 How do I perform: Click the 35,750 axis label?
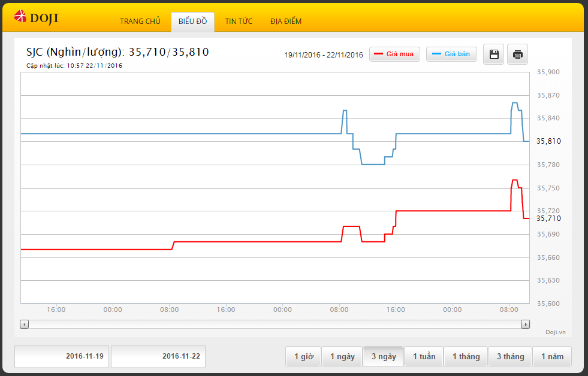point(548,188)
